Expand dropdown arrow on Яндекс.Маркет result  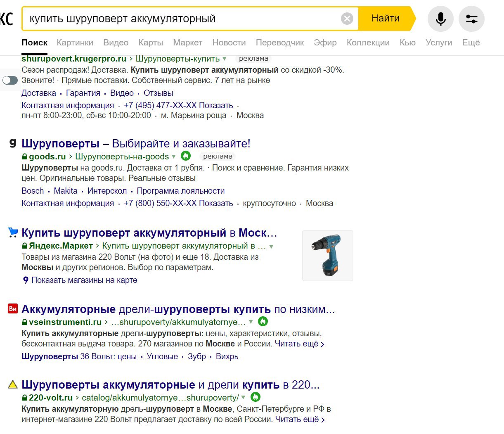point(271,247)
